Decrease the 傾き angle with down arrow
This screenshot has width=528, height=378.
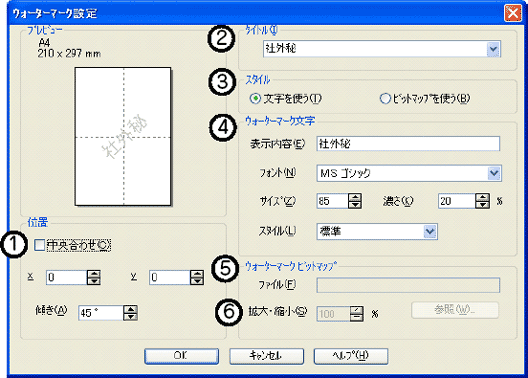tap(130, 316)
